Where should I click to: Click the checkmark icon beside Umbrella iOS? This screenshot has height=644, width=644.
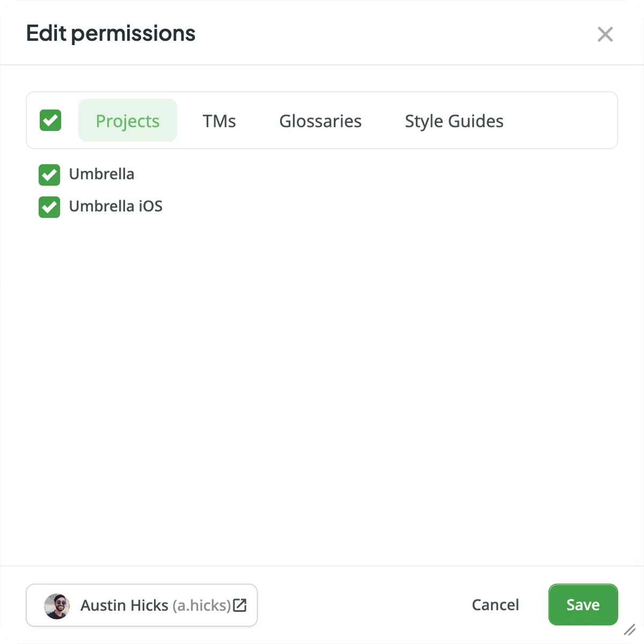tap(49, 207)
